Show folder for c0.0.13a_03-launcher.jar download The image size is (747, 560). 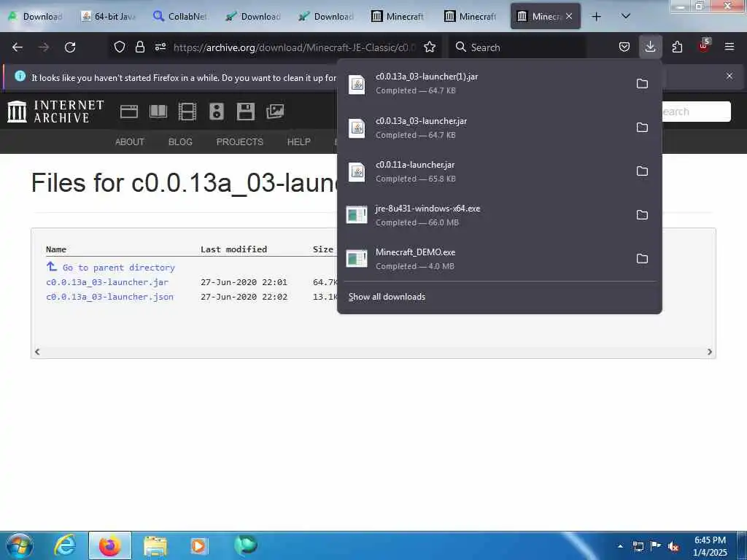(642, 128)
